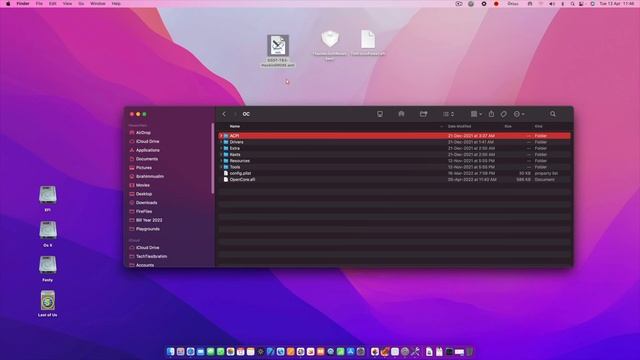
Task: Sort by the Size column header
Action: point(508,126)
